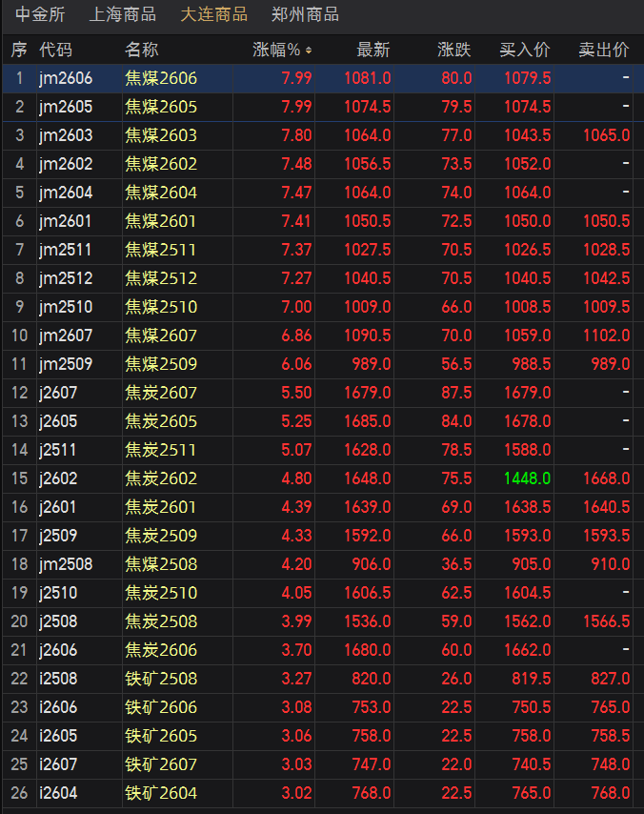Select the i2604 code in the last row
Screen dimensions: 644x814
click(58, 793)
